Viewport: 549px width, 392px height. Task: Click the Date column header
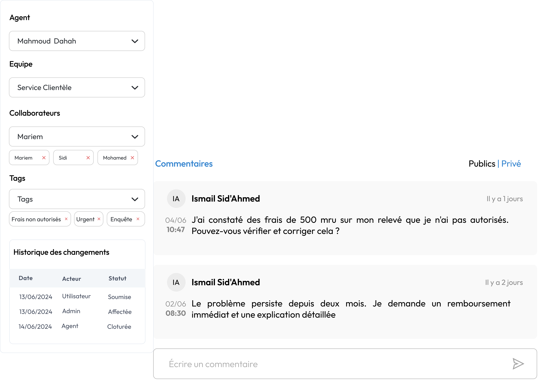pyautogui.click(x=26, y=278)
